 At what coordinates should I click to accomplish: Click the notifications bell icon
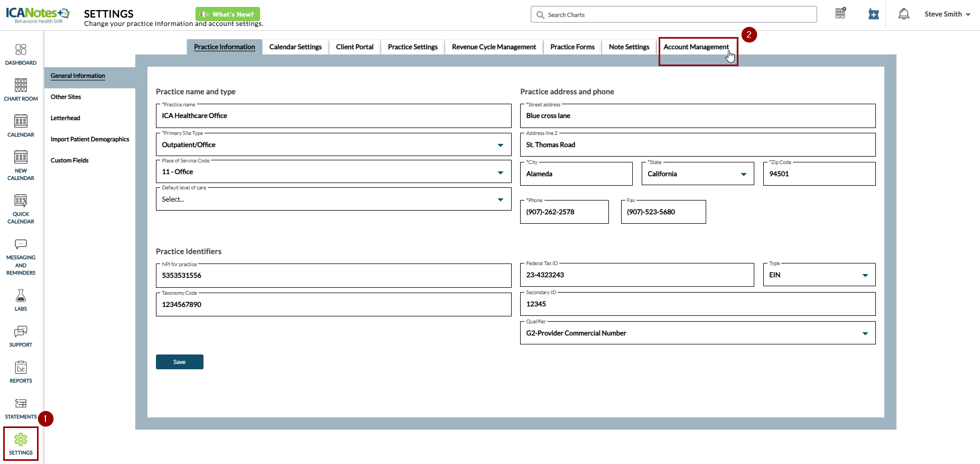[903, 14]
